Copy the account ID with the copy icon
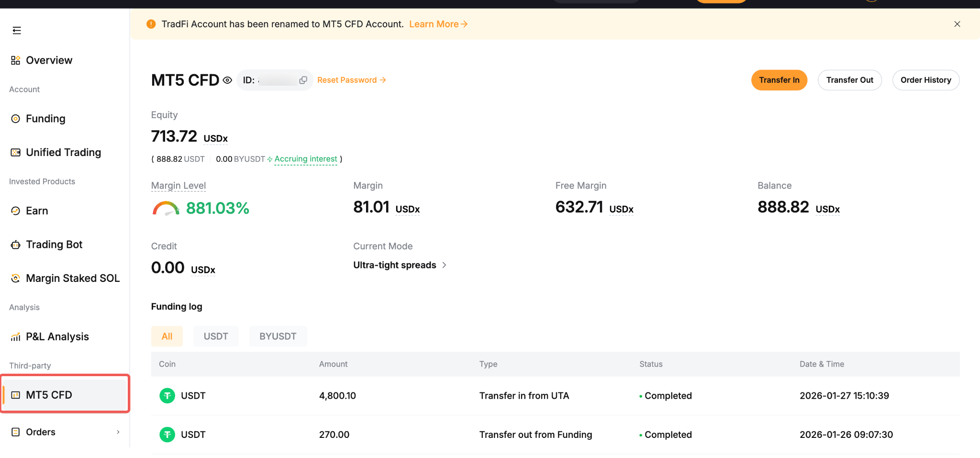 [x=303, y=80]
